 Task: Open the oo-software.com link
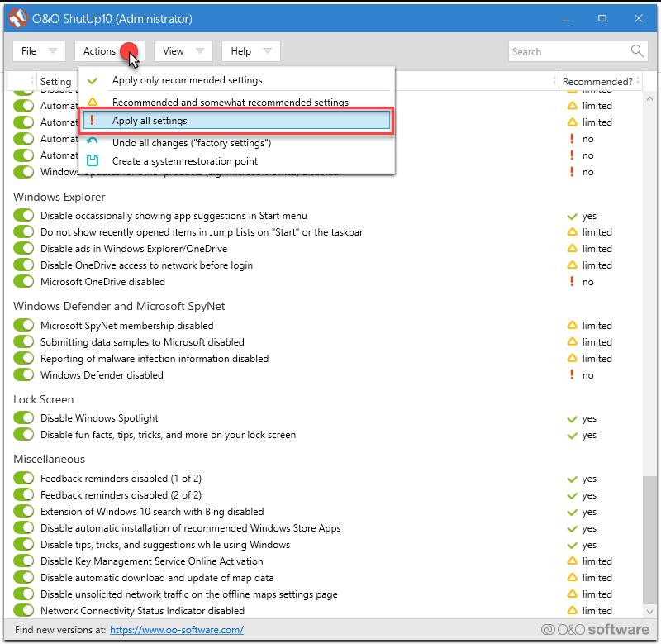177,630
